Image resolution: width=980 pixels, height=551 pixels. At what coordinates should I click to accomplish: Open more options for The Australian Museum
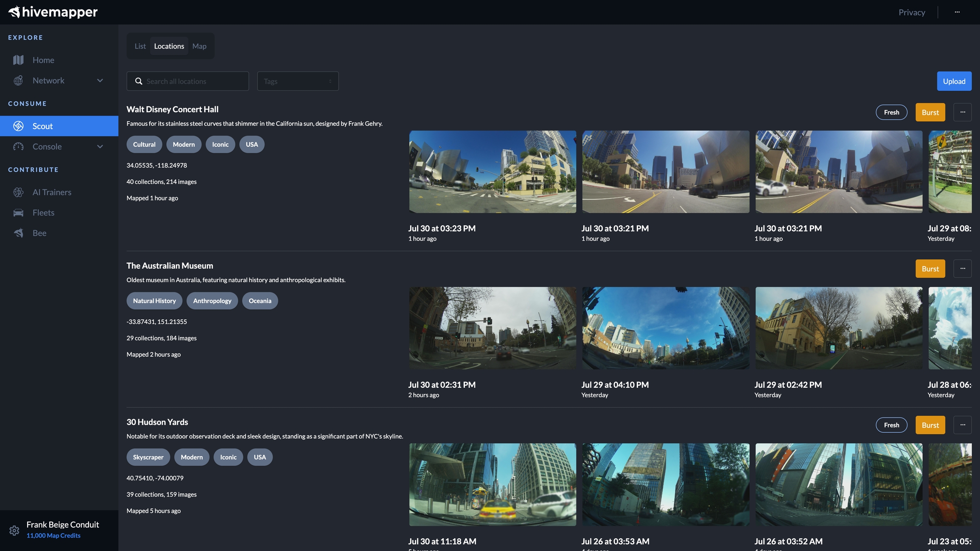coord(963,269)
